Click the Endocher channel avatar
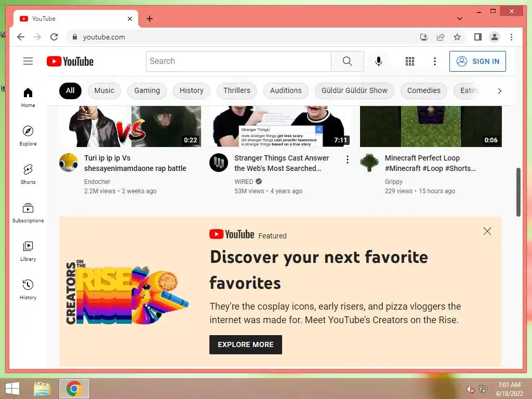Image resolution: width=532 pixels, height=399 pixels. coord(69,163)
